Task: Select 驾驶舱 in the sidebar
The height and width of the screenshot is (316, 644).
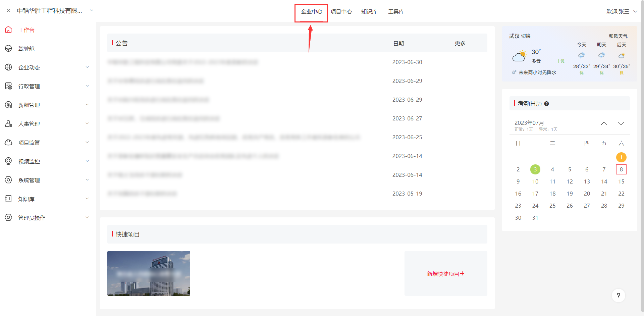Action: coord(26,49)
